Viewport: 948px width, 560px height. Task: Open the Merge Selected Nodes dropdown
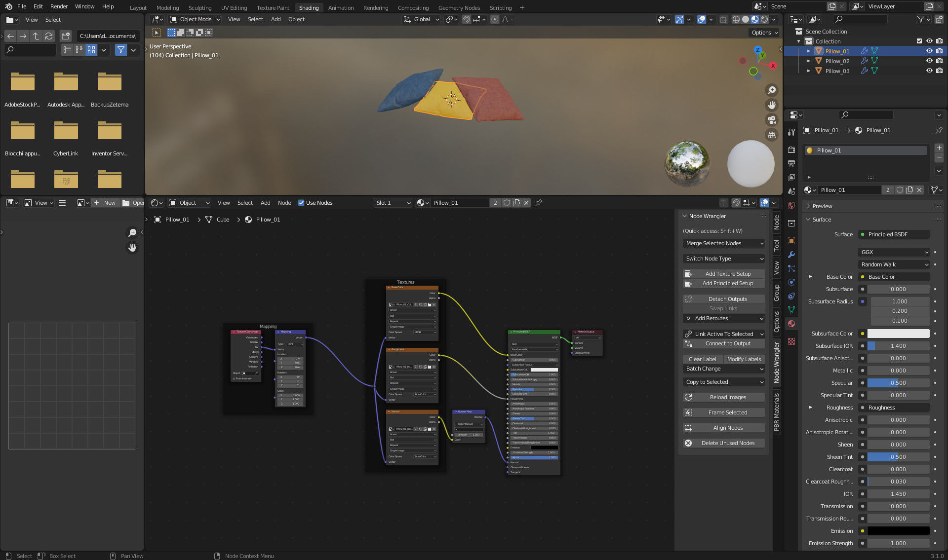tap(724, 243)
